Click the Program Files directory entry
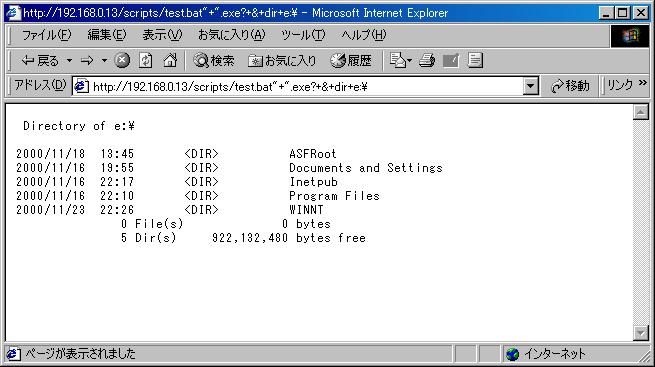This screenshot has width=655, height=367. tap(334, 196)
